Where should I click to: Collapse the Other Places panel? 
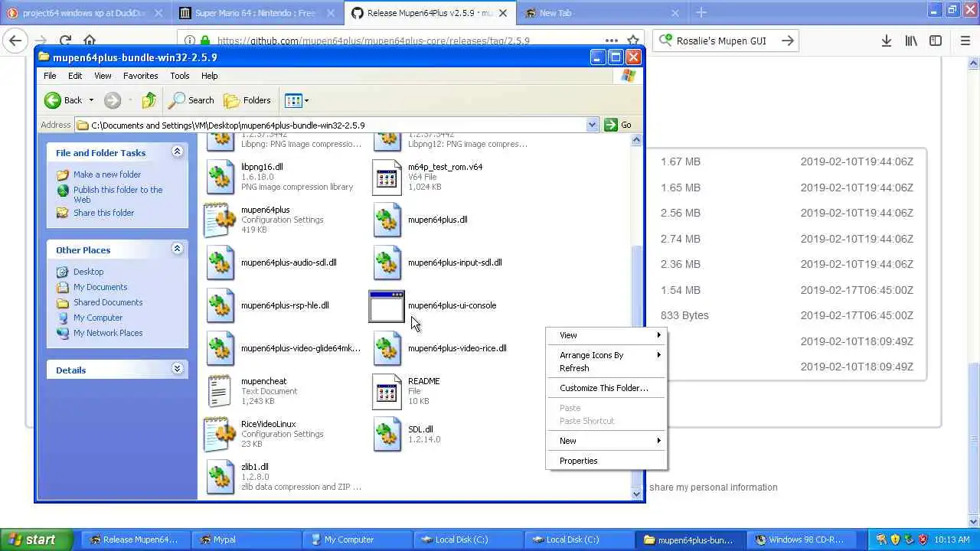pos(177,249)
